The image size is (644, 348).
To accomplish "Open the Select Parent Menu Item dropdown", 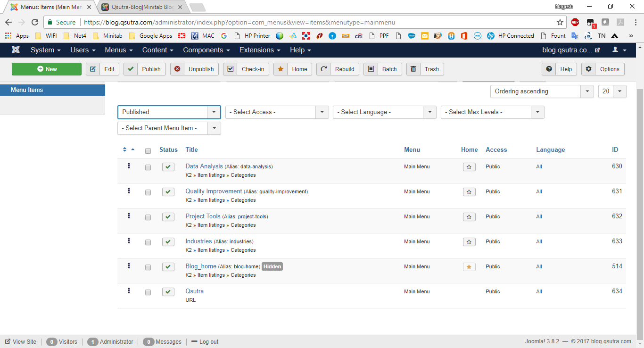I will tap(169, 128).
